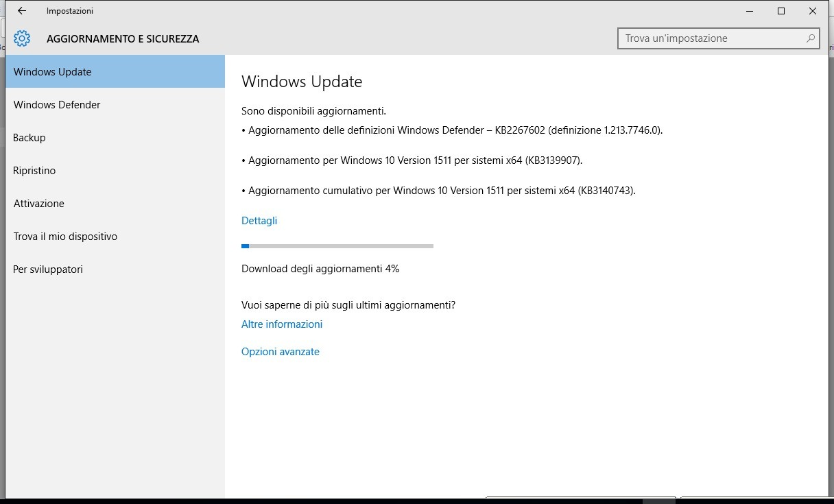Click the KB3140743 cumulative update entry
This screenshot has width=834, height=504.
coord(442,191)
